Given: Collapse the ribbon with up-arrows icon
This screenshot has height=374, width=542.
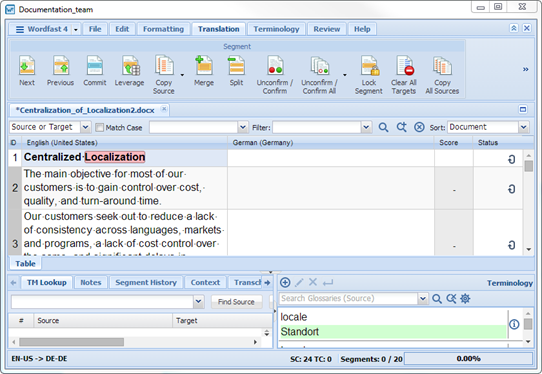Looking at the screenshot, I should [514, 28].
